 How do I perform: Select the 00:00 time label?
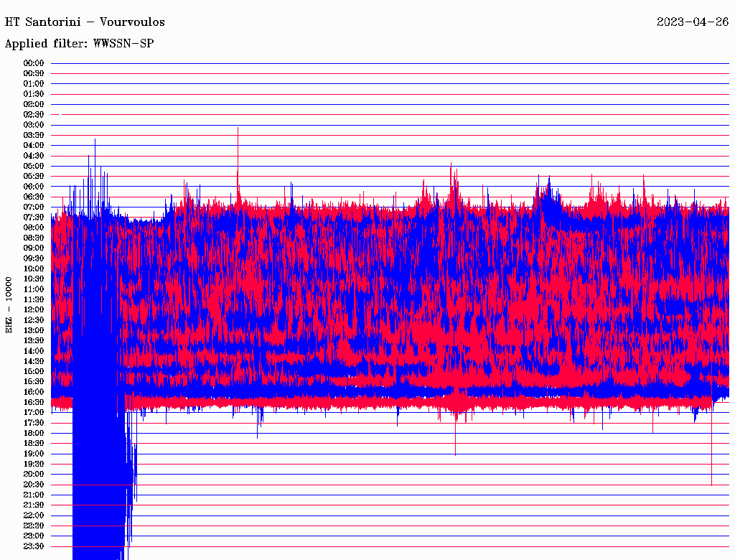coord(34,63)
